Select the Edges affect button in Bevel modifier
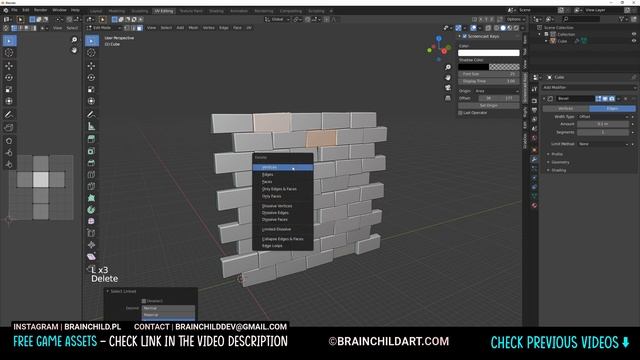This screenshot has height=360, width=640. point(612,109)
